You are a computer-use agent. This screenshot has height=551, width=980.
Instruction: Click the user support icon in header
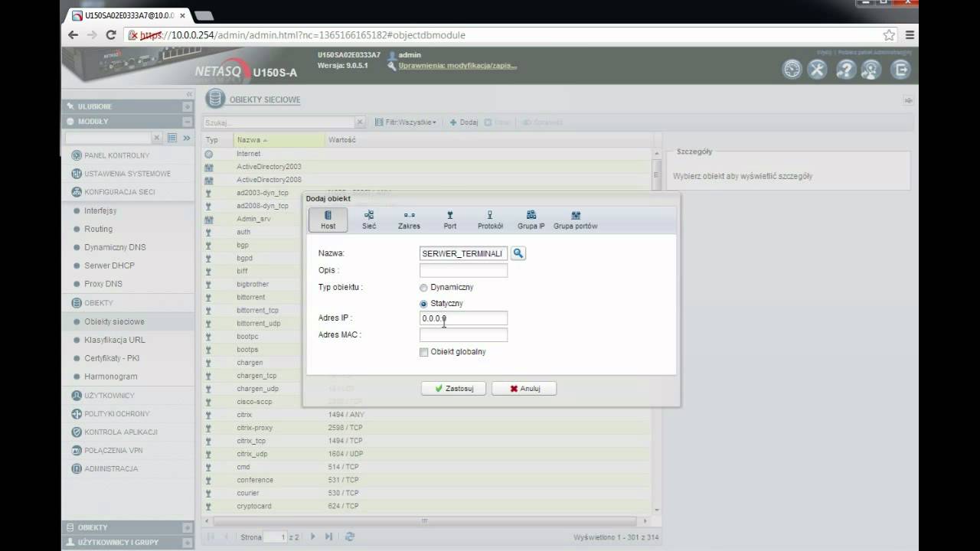tap(871, 70)
